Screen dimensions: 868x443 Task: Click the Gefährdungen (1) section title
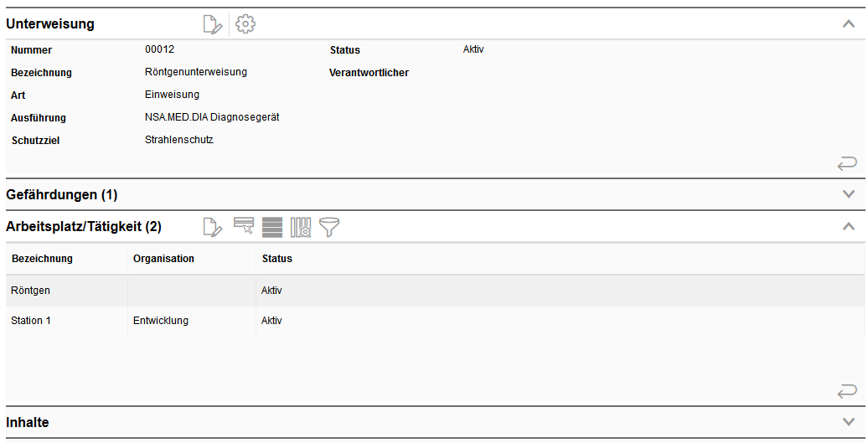(x=62, y=194)
